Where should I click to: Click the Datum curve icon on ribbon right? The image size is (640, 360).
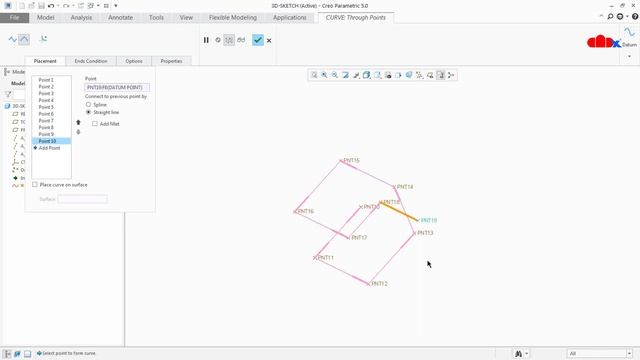pos(629,32)
